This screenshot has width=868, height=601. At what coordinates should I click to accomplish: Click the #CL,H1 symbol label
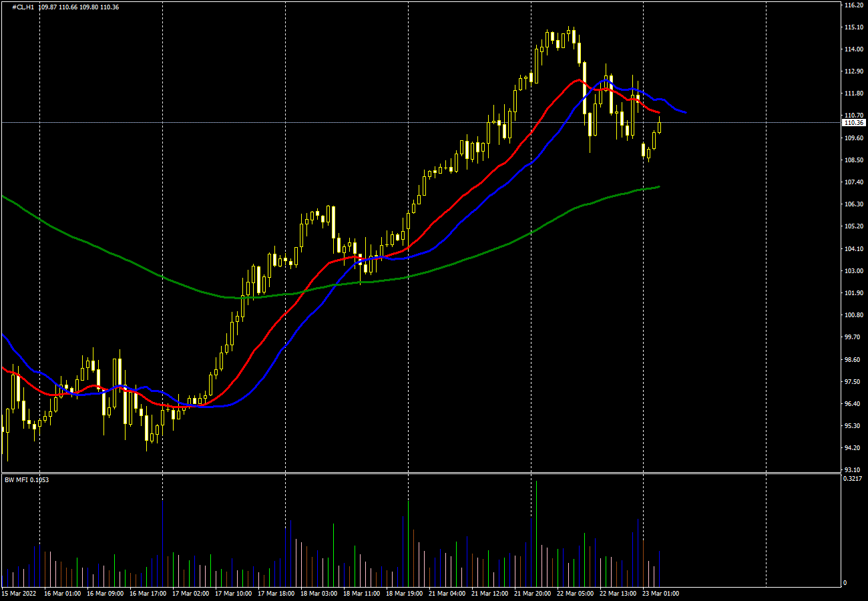click(23, 7)
